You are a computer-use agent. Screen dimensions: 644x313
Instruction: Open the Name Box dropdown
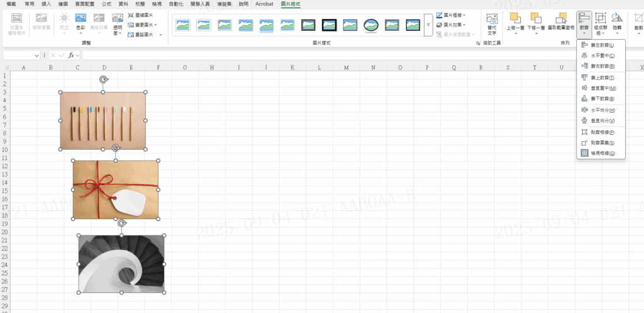(37, 55)
